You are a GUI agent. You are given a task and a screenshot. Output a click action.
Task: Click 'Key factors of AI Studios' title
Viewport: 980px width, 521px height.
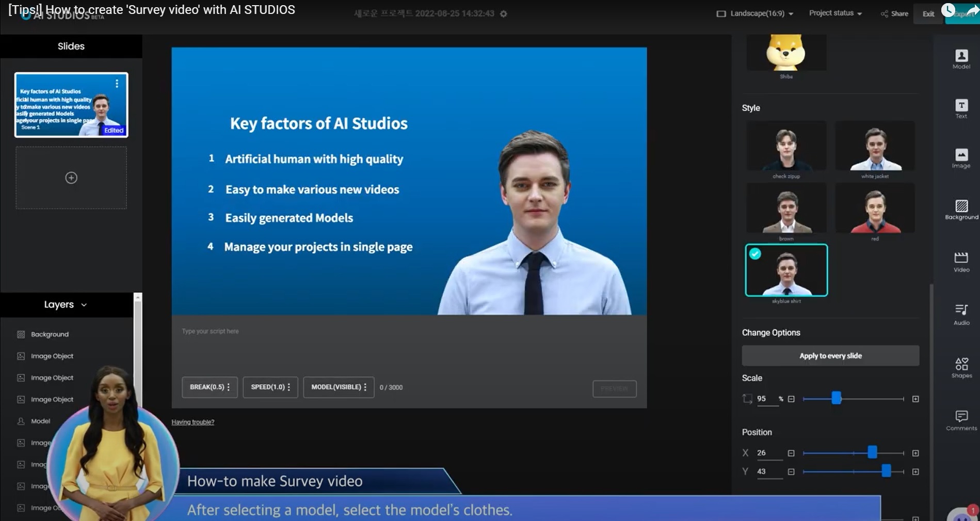point(319,123)
